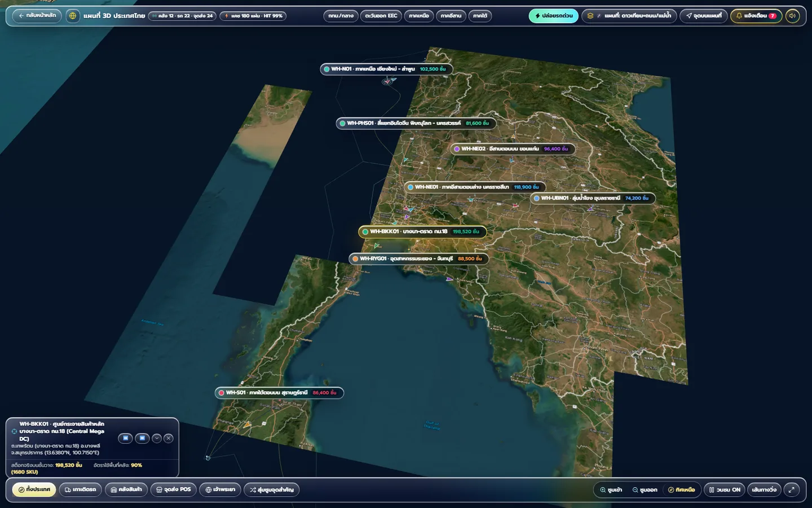Screen dimensions: 812x508
Task: Select WH-UBN01 Ubon Ratchathani warehouse label
Action: [593, 198]
